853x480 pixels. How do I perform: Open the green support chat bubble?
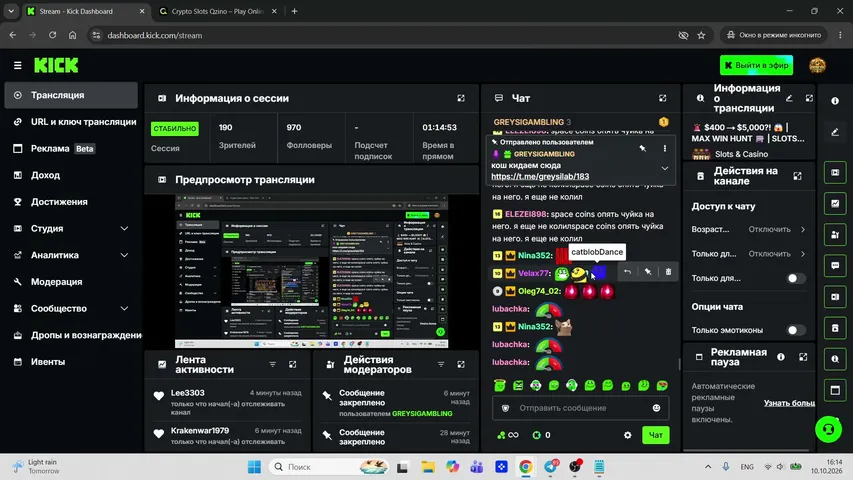pyautogui.click(x=828, y=429)
